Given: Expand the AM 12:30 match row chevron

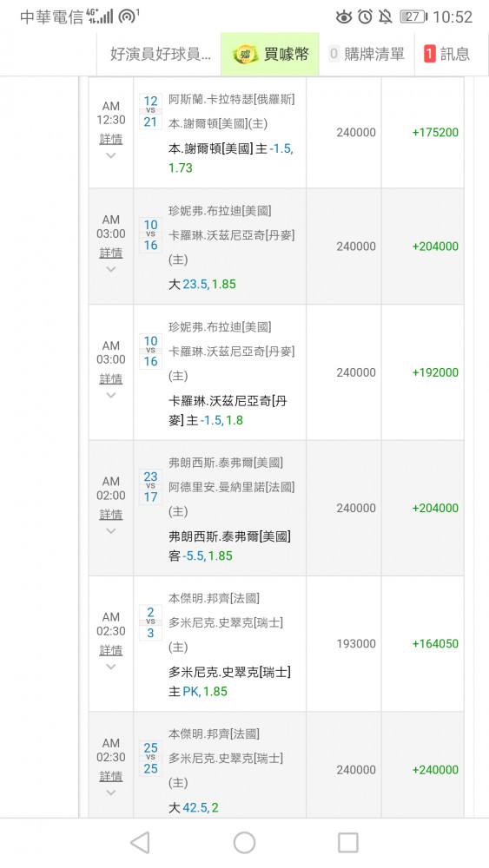Looking at the screenshot, I should 111,155.
